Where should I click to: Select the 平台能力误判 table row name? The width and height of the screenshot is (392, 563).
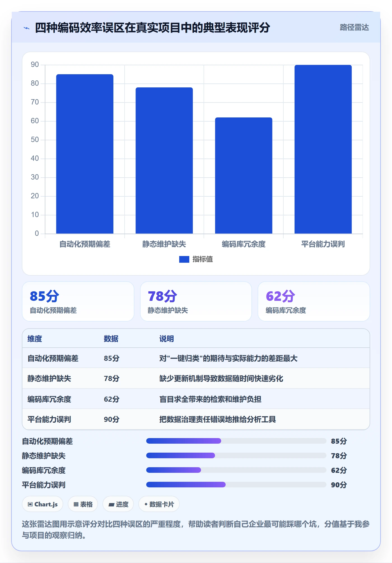(x=49, y=419)
